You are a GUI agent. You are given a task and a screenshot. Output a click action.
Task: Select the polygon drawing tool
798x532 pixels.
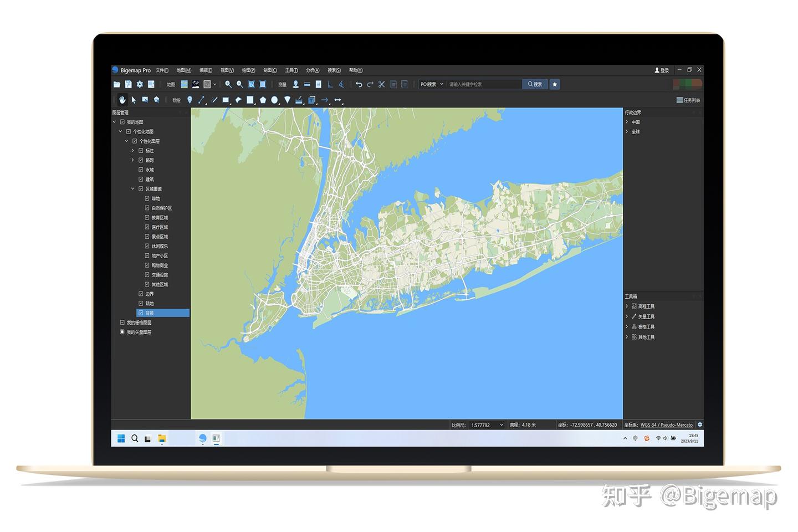click(263, 100)
